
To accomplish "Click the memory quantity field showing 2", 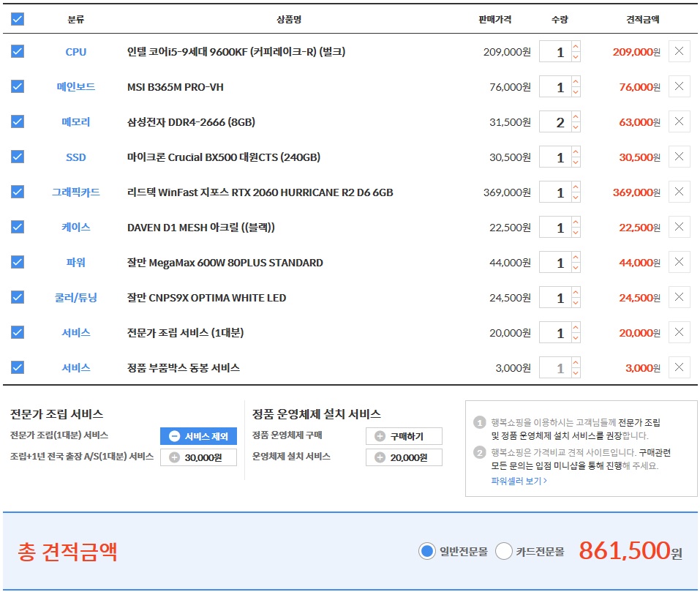I will (555, 122).
